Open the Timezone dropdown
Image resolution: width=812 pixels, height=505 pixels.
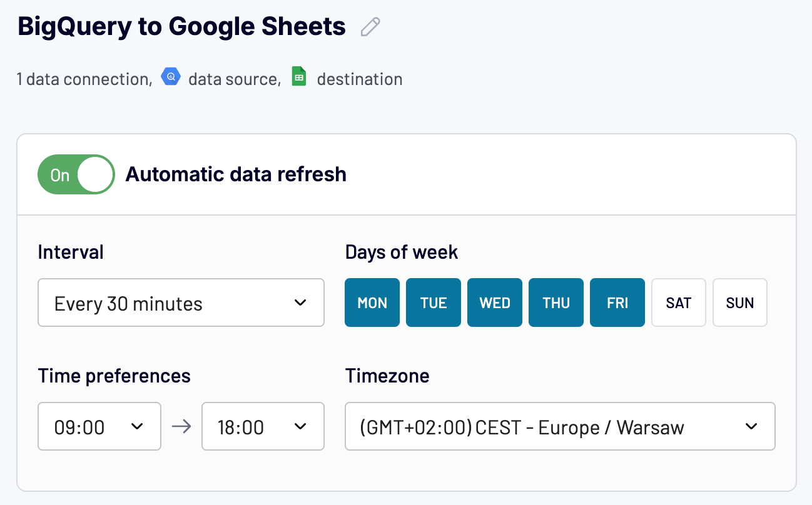(559, 426)
